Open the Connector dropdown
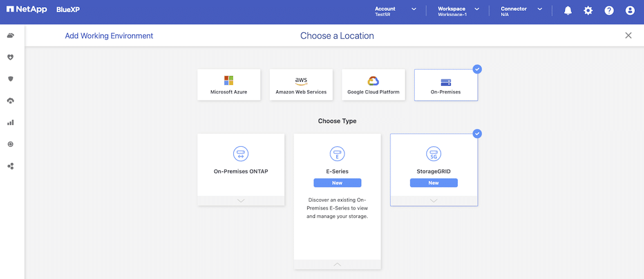Screen dimensions: 644x279 [521, 11]
